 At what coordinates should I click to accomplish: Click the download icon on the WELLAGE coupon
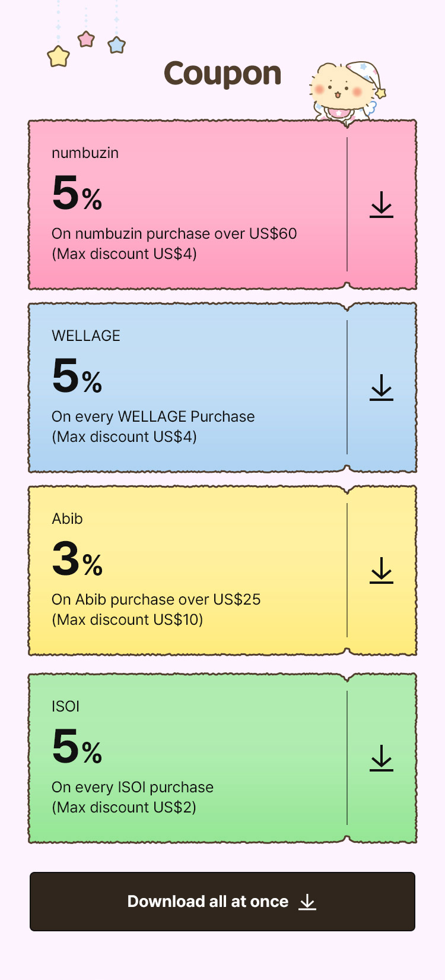[380, 388]
